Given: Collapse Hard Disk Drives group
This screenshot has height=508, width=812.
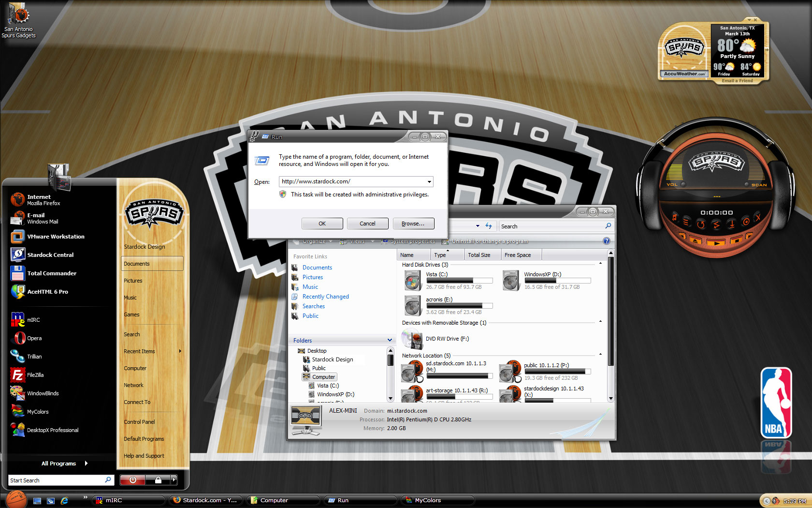Looking at the screenshot, I should (x=601, y=264).
